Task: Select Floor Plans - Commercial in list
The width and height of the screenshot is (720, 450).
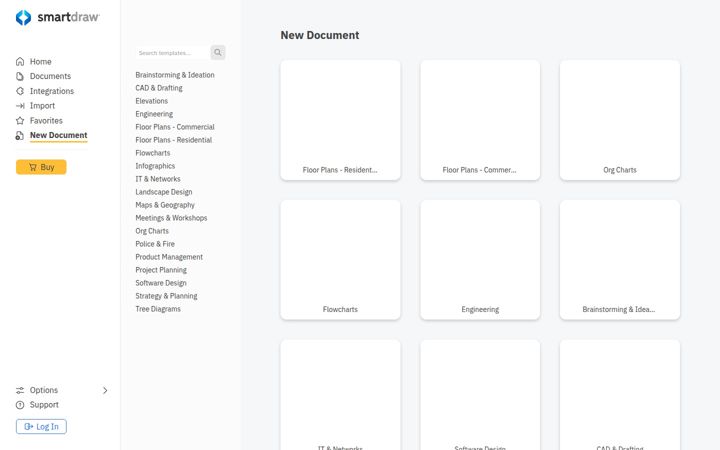Action: [175, 127]
